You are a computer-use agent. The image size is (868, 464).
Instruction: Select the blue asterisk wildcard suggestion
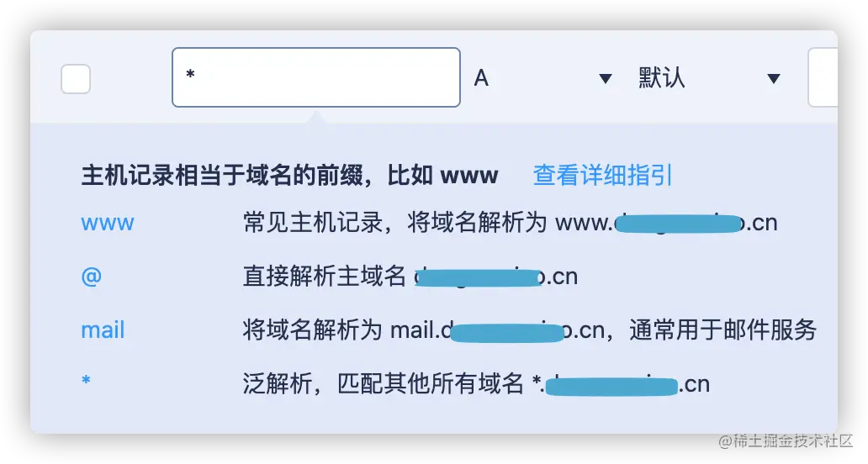pyautogui.click(x=86, y=381)
